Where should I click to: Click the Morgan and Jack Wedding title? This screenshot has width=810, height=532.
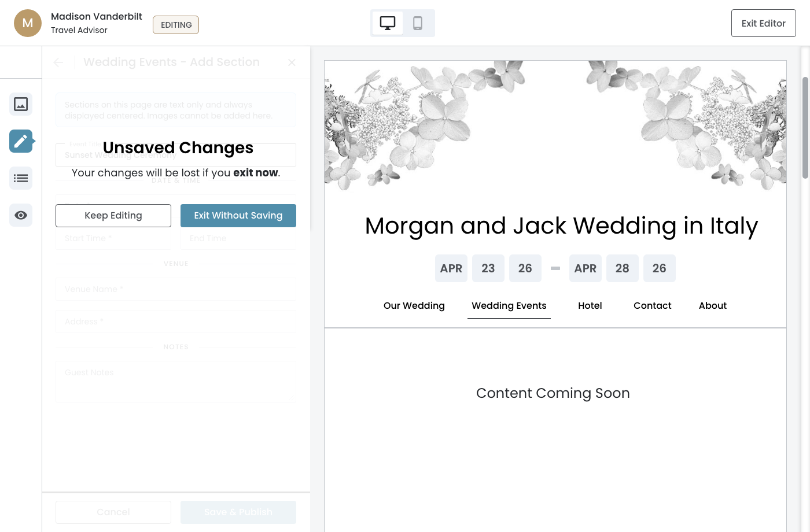(561, 226)
